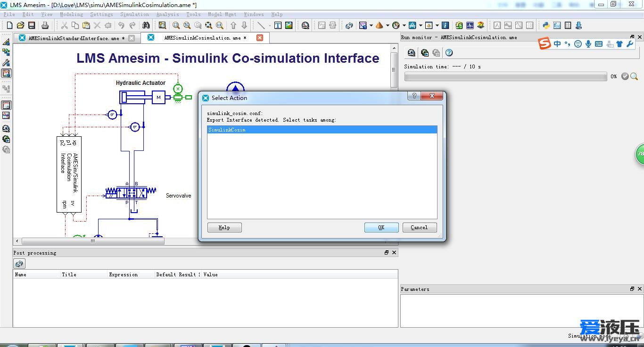The width and height of the screenshot is (644, 347).
Task: Open the Windows menu
Action: [x=254, y=15]
